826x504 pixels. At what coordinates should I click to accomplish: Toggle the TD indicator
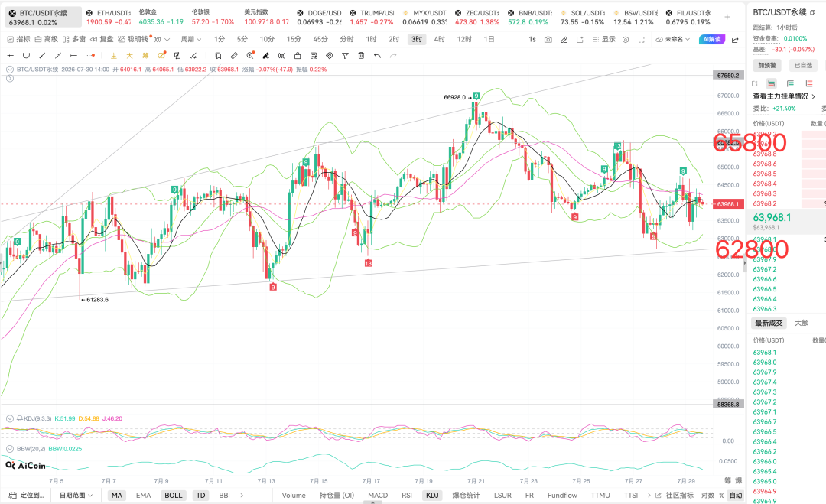point(200,495)
